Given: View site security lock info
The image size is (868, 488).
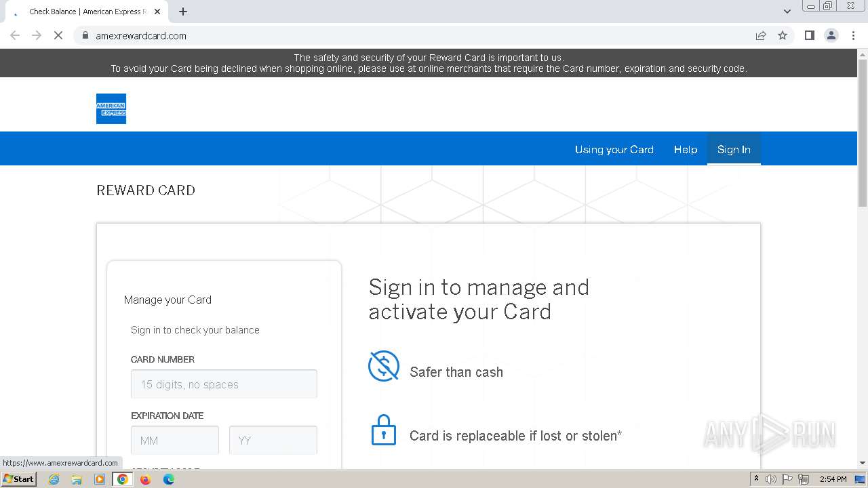Looking at the screenshot, I should point(85,35).
